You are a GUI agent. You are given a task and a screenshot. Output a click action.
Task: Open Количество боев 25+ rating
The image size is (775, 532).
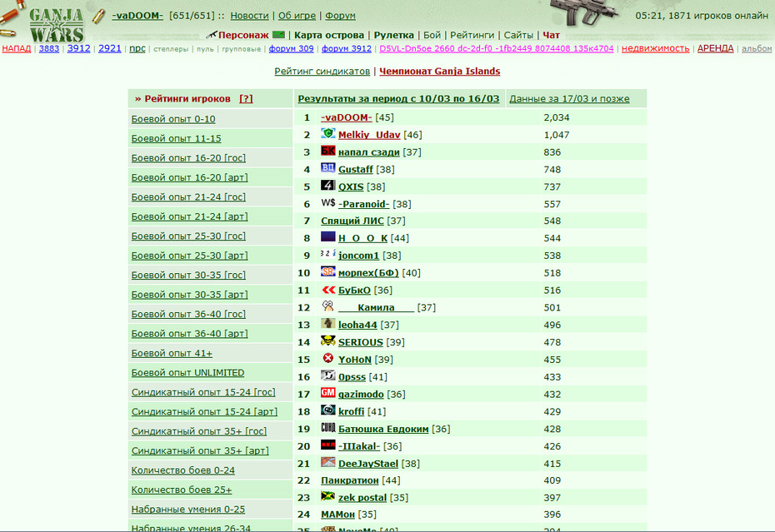point(182,490)
